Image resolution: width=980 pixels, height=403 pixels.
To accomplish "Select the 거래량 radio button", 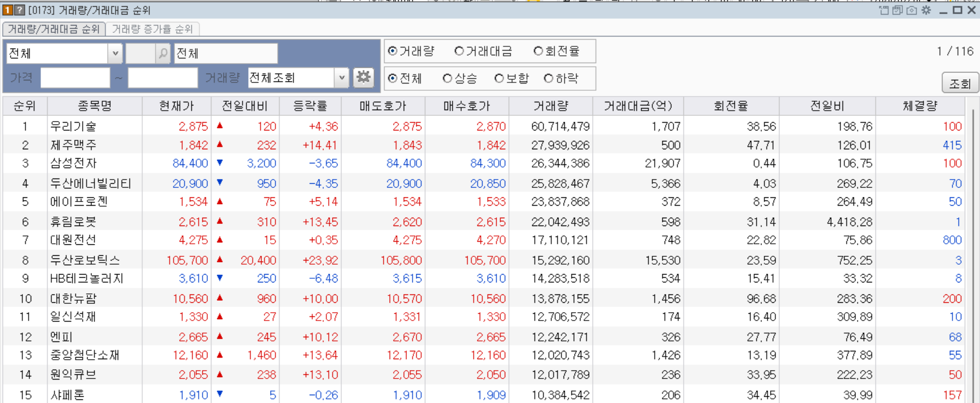I will click(411, 51).
